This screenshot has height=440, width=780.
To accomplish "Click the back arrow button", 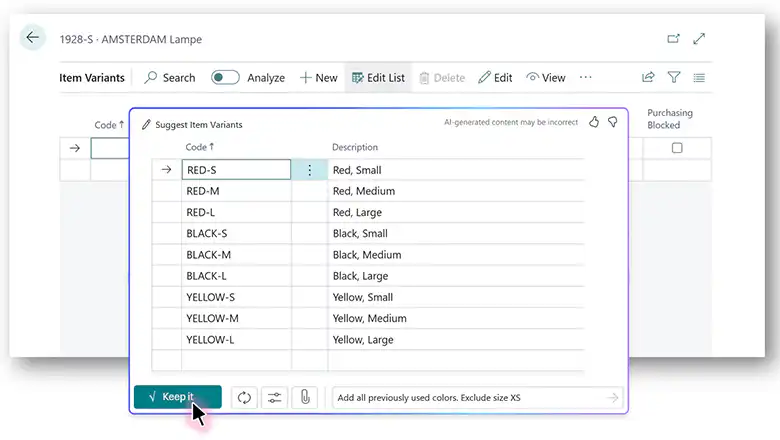I will [x=33, y=38].
